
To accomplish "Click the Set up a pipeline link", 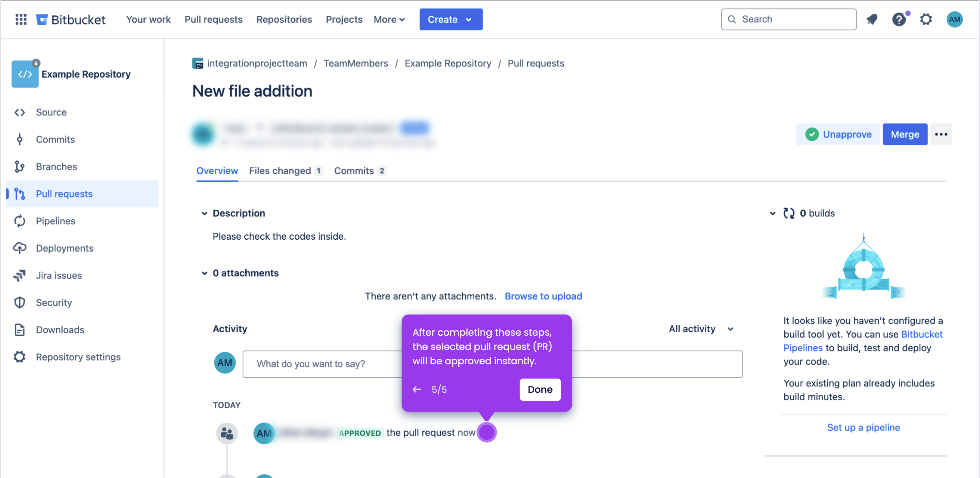I will [x=864, y=427].
